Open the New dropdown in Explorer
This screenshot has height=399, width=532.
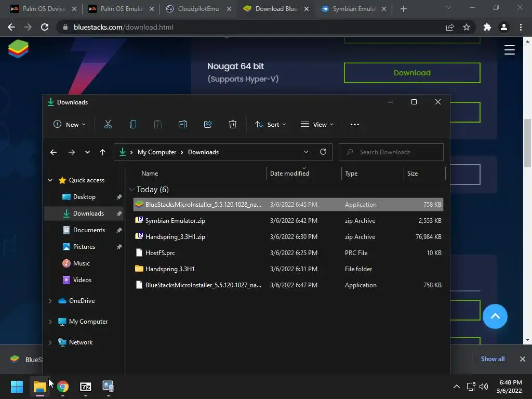tap(69, 125)
